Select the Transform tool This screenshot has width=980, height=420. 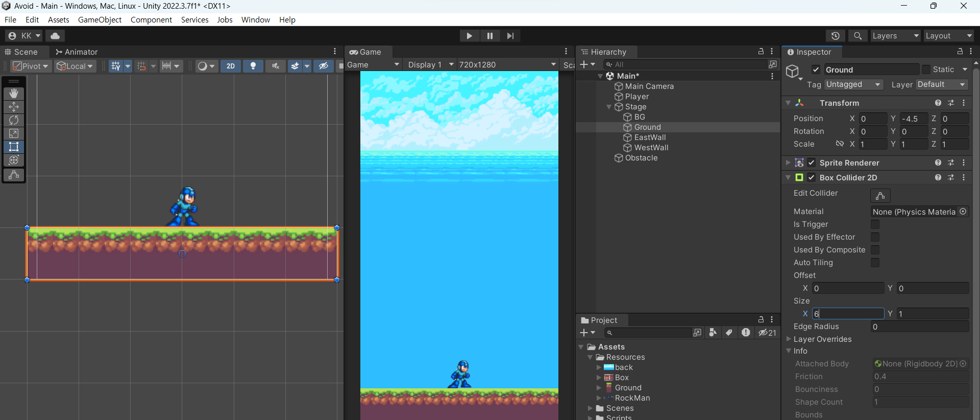tap(14, 160)
